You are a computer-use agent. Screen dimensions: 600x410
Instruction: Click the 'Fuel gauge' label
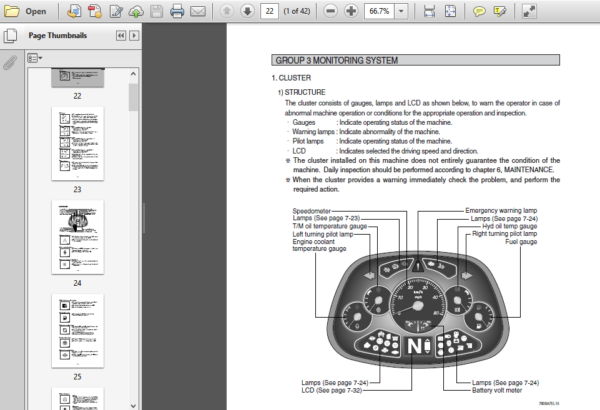521,242
